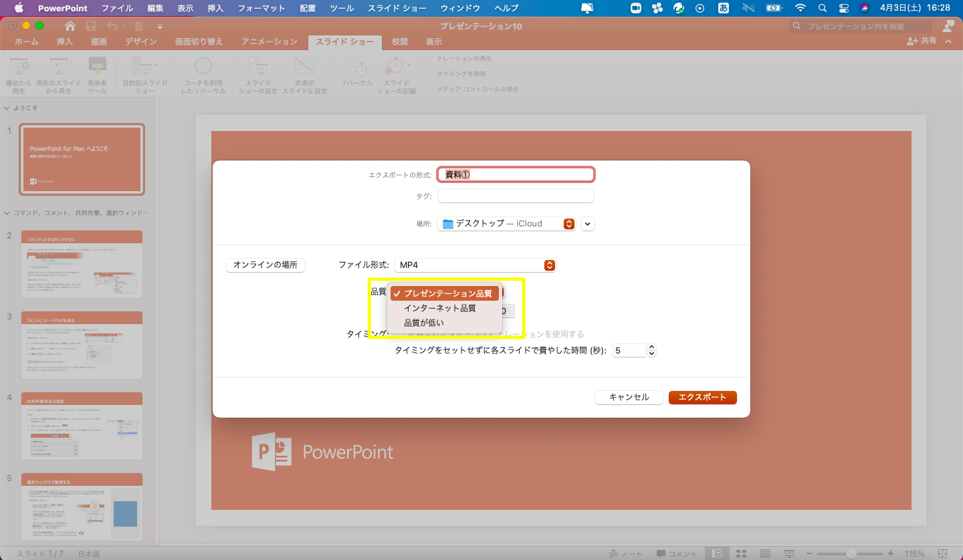The height and width of the screenshot is (560, 963).
Task: Click コーチを利用したリハーサル icon
Action: tap(203, 65)
